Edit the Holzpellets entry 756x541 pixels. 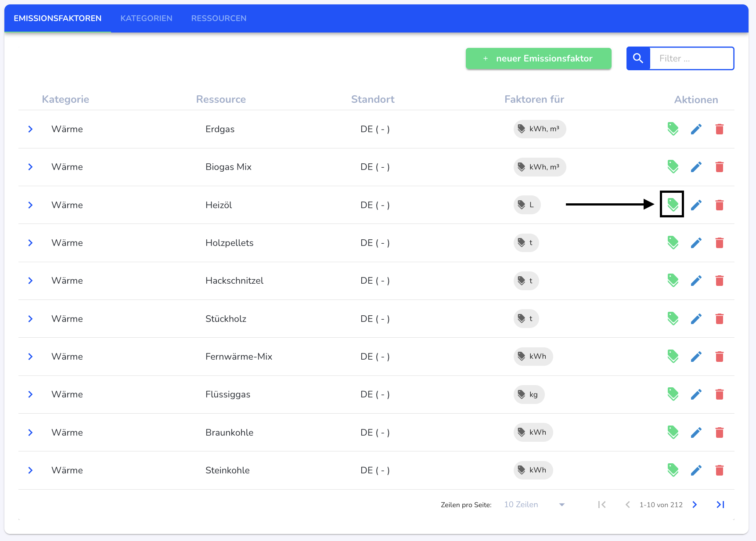(x=696, y=243)
